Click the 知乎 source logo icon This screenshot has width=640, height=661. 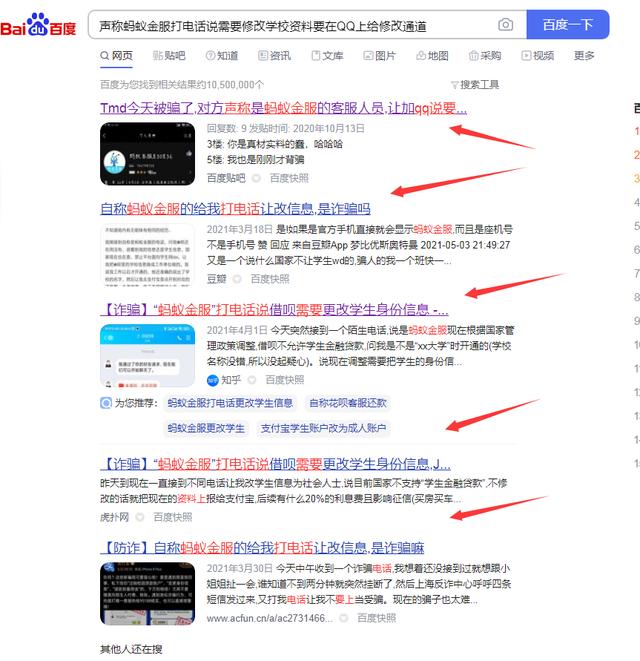coord(212,380)
